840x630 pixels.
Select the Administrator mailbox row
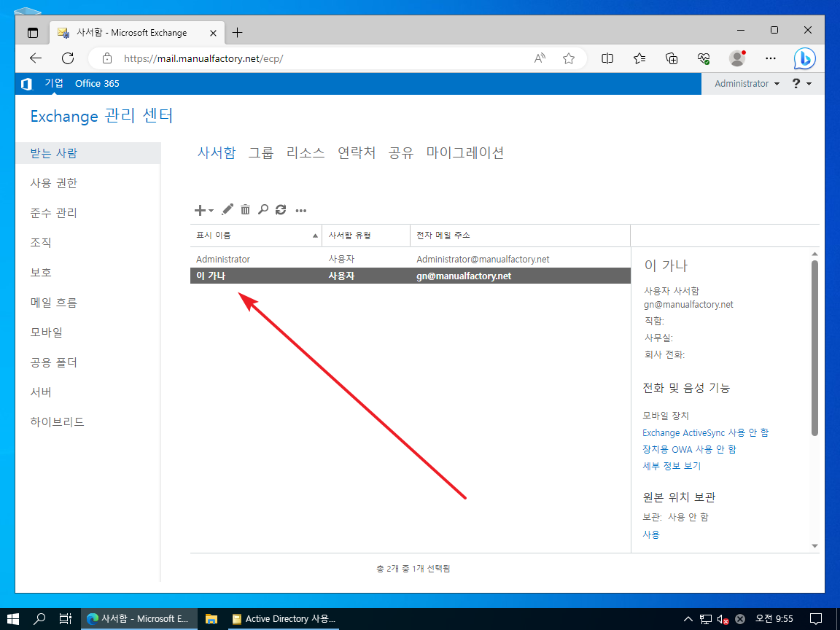tap(411, 260)
